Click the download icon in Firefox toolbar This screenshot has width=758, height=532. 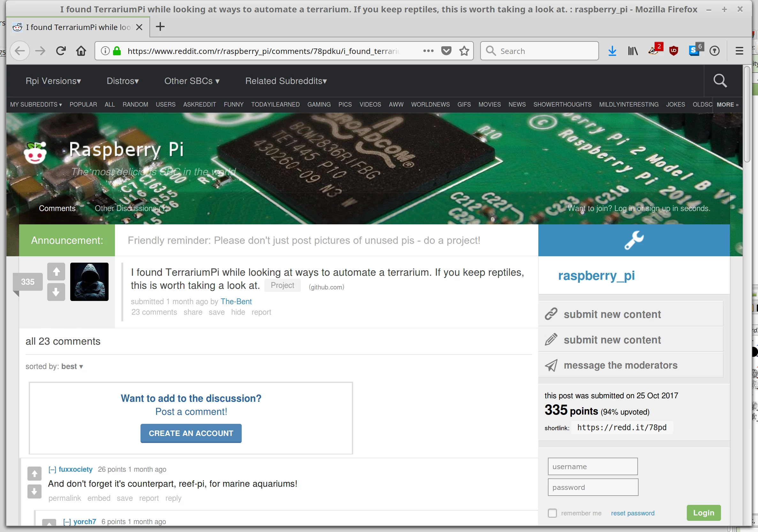612,51
